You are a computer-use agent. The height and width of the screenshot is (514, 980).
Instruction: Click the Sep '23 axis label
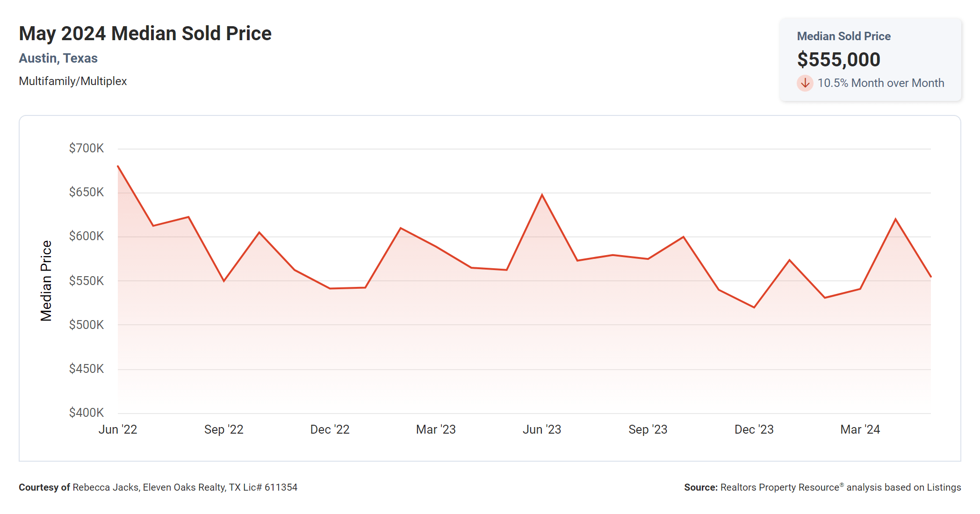click(648, 429)
